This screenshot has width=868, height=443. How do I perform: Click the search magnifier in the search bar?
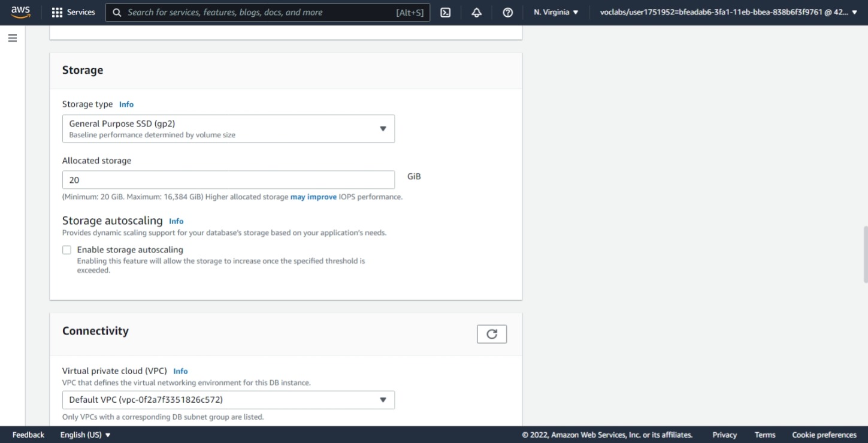coord(116,12)
